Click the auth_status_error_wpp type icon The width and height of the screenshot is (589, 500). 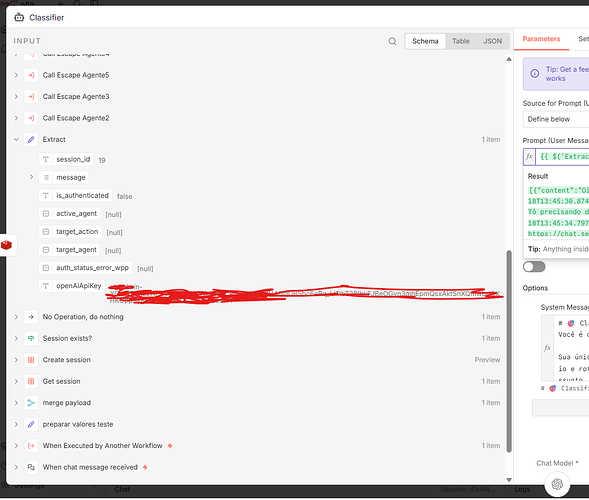(45, 268)
